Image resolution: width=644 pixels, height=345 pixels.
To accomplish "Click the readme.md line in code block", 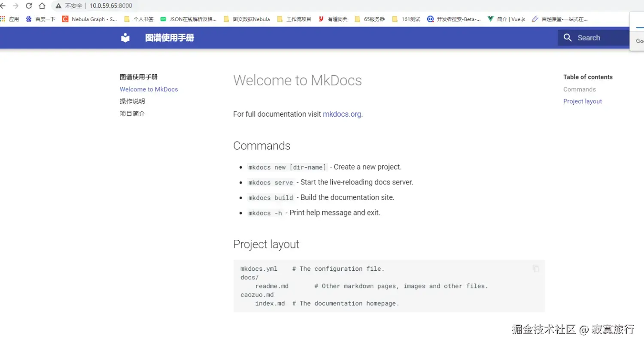I will coord(372,286).
